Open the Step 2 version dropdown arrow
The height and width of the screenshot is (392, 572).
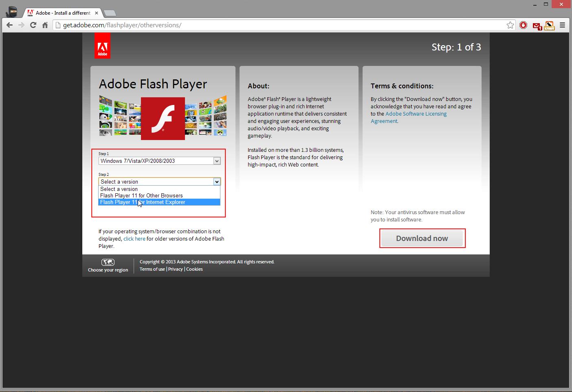(x=216, y=182)
